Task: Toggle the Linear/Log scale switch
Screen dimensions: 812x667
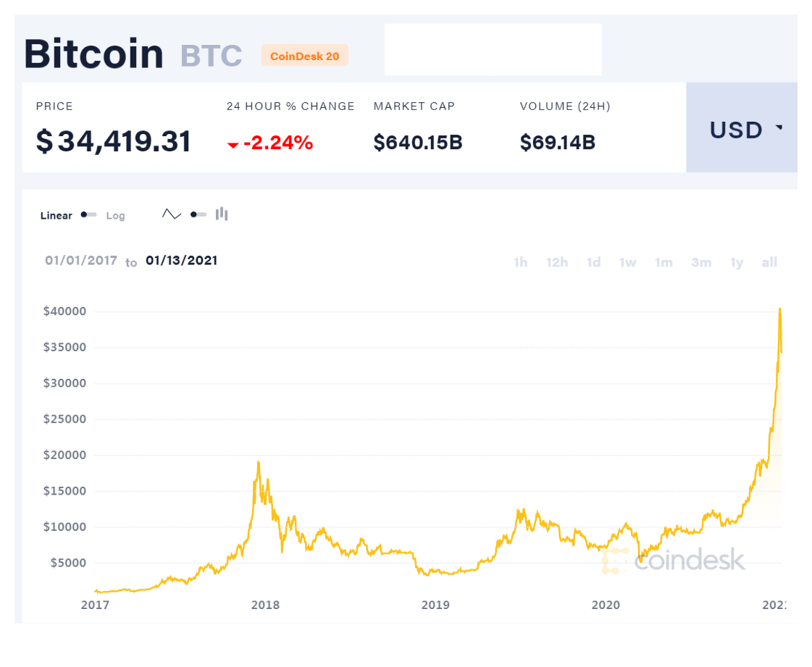Action: tap(89, 215)
